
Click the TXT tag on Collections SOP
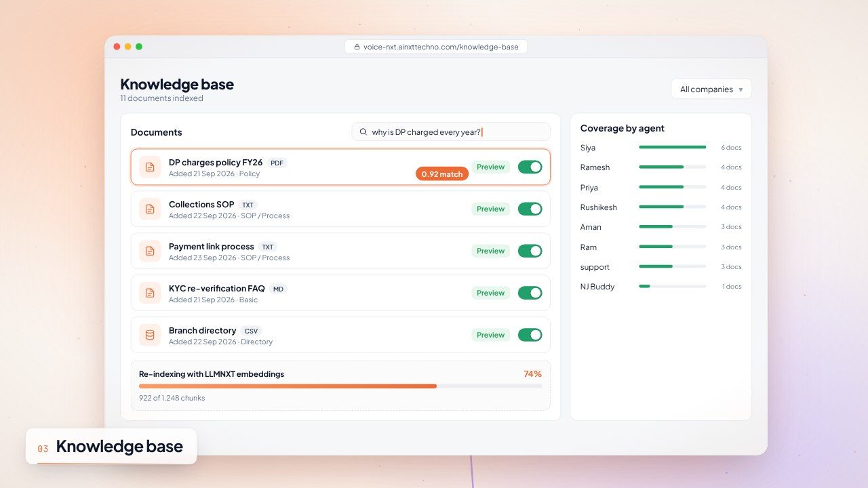[248, 205]
